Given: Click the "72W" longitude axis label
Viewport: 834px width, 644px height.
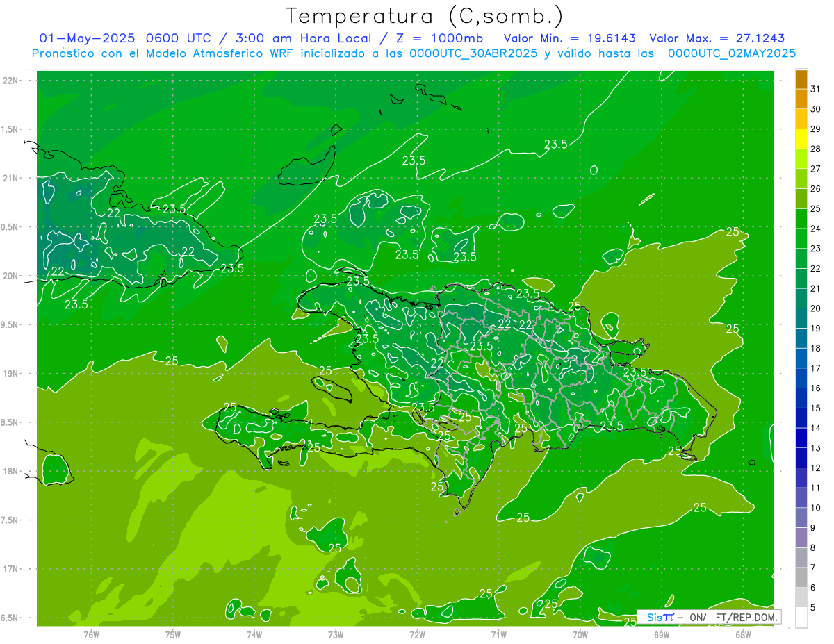Looking at the screenshot, I should [x=417, y=634].
